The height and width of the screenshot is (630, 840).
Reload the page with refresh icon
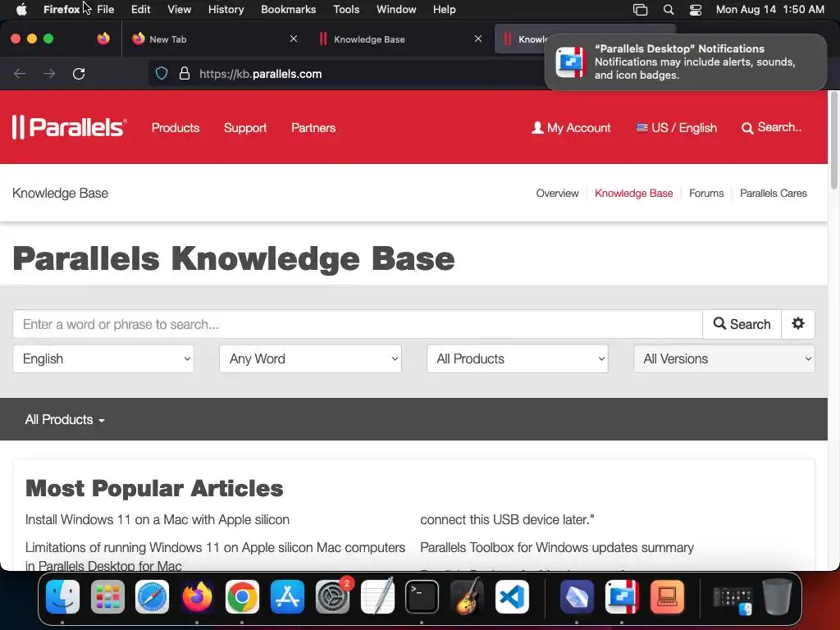79,73
